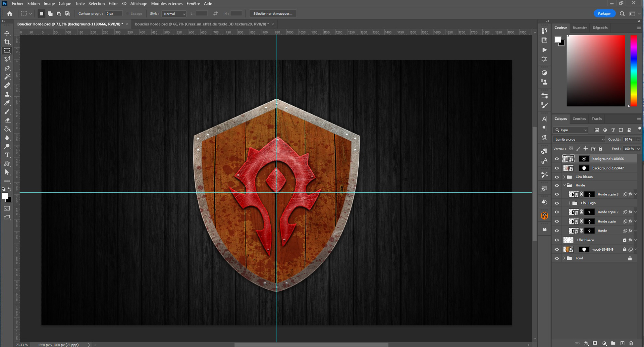Click the Home icon in options bar
Image resolution: width=644 pixels, height=347 pixels.
click(10, 14)
